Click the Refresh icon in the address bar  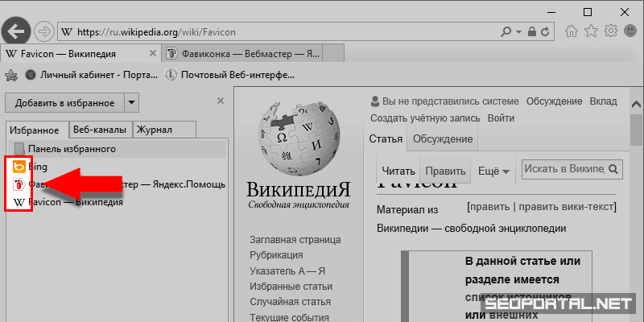pyautogui.click(x=547, y=31)
